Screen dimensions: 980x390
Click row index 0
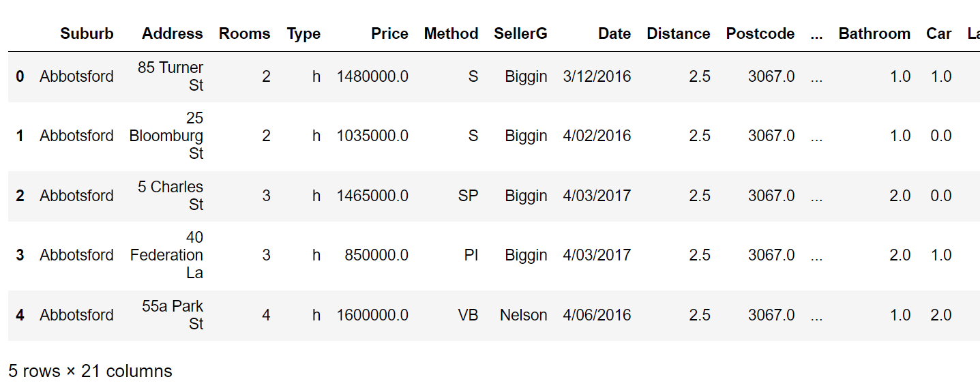(20, 76)
